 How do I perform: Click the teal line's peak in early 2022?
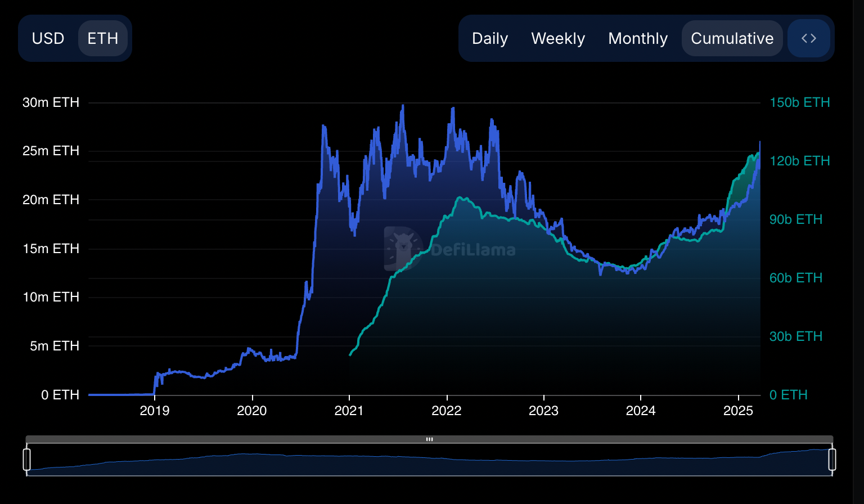pos(461,197)
